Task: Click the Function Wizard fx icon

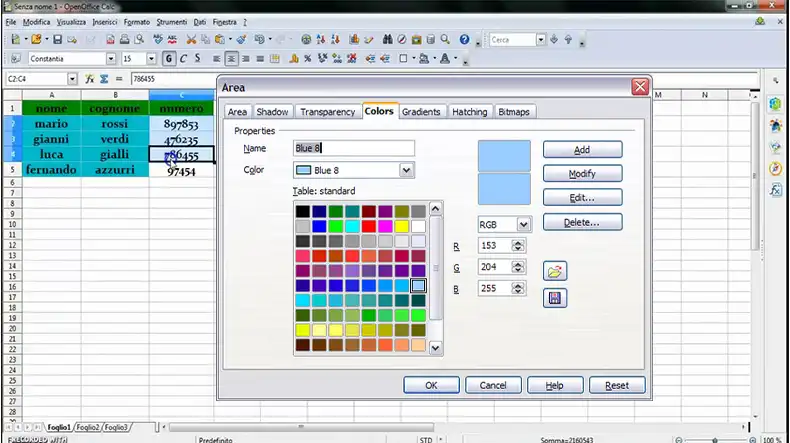Action: point(90,79)
